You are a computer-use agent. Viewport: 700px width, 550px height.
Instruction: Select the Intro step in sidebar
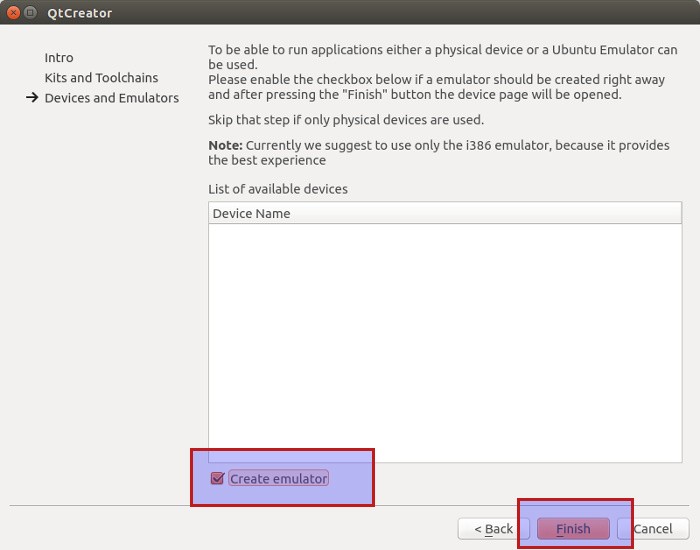click(59, 58)
